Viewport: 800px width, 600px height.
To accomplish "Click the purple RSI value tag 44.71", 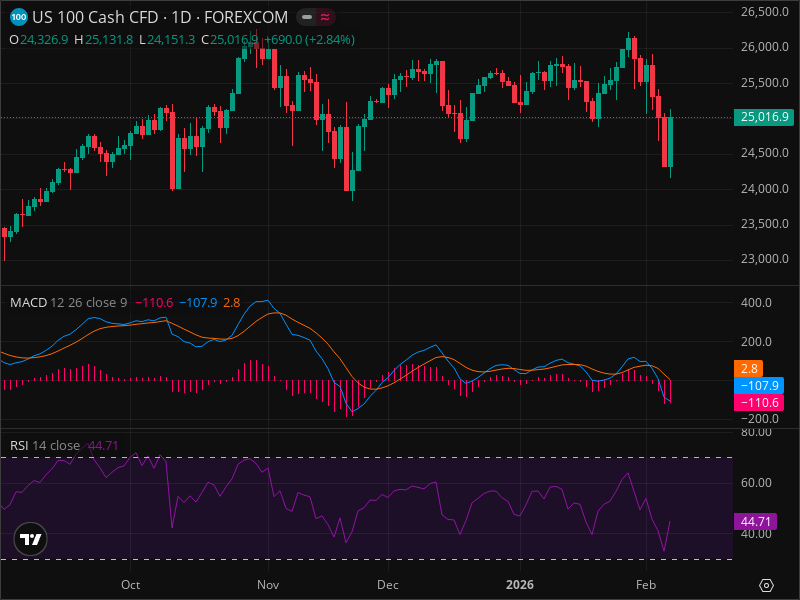I will 755,521.
